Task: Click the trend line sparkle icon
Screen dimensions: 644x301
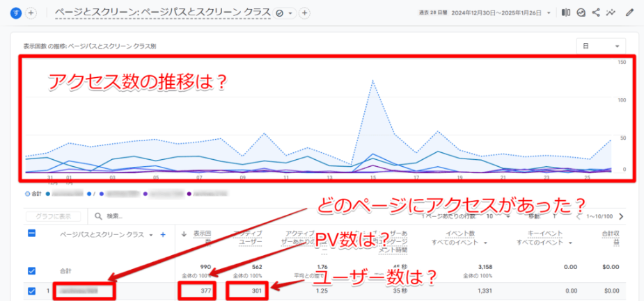Action: click(x=611, y=13)
